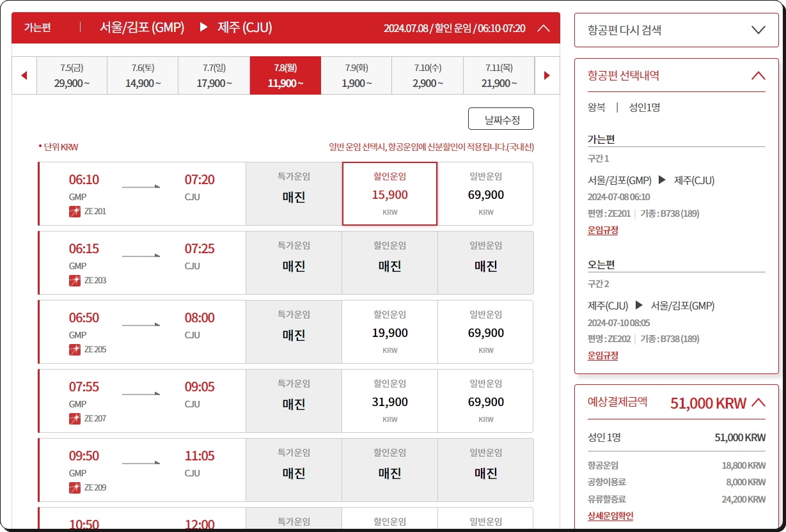Screen dimensions: 786x532
Task: Open 상세운임확인 link
Action: pyautogui.click(x=610, y=515)
